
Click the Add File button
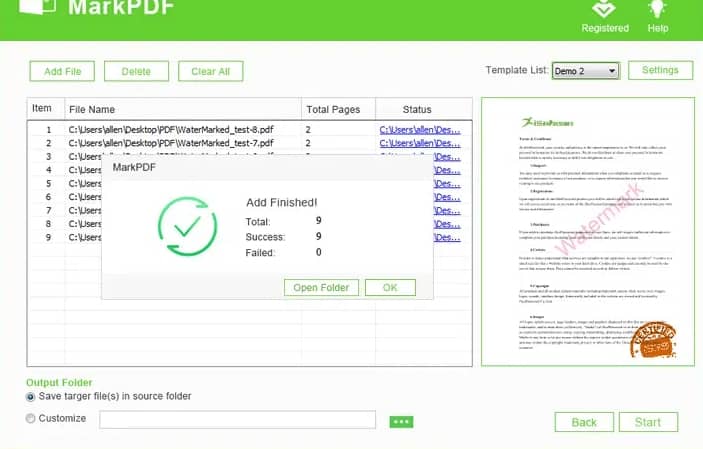(x=62, y=71)
